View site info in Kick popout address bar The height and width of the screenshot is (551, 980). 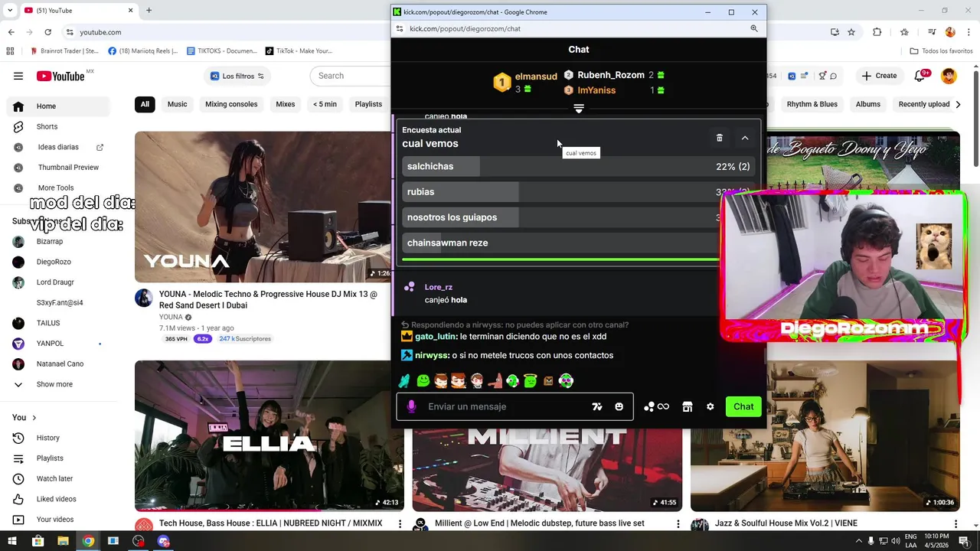pyautogui.click(x=399, y=28)
